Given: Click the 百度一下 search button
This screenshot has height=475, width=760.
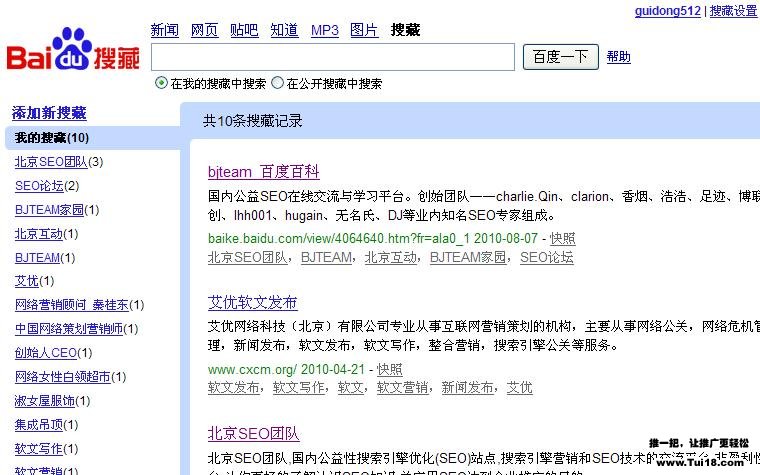Looking at the screenshot, I should (561, 57).
